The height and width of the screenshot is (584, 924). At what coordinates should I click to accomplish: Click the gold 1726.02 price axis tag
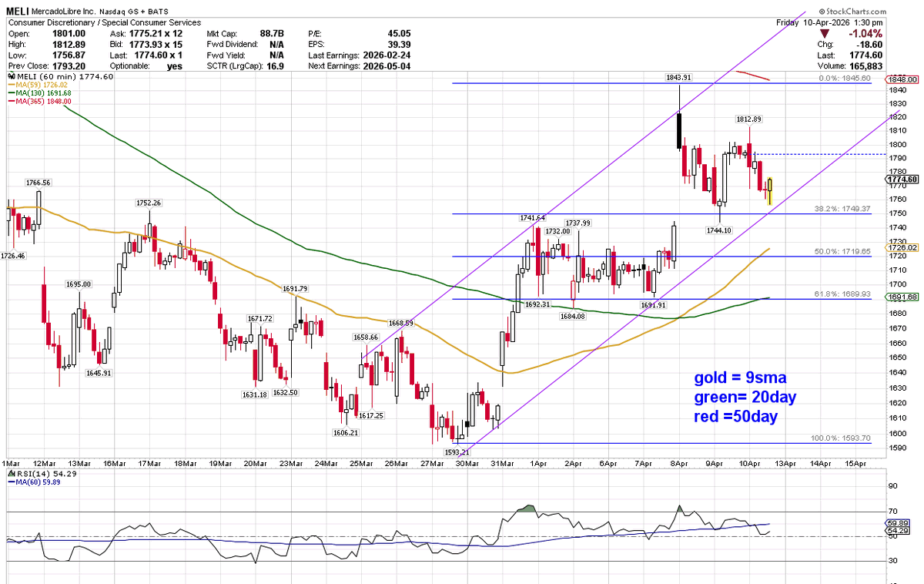click(902, 247)
